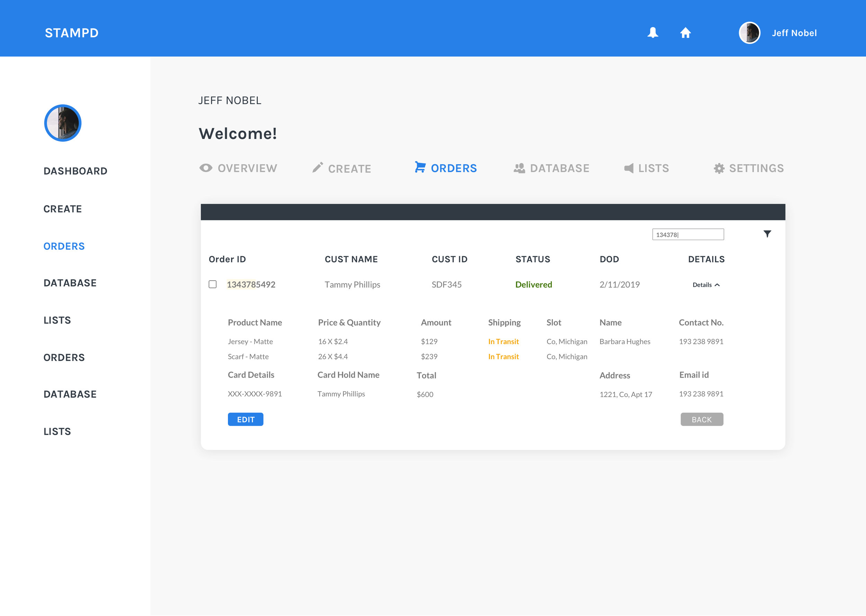Click the date 2/11/2019
The height and width of the screenshot is (616, 866).
[620, 284]
